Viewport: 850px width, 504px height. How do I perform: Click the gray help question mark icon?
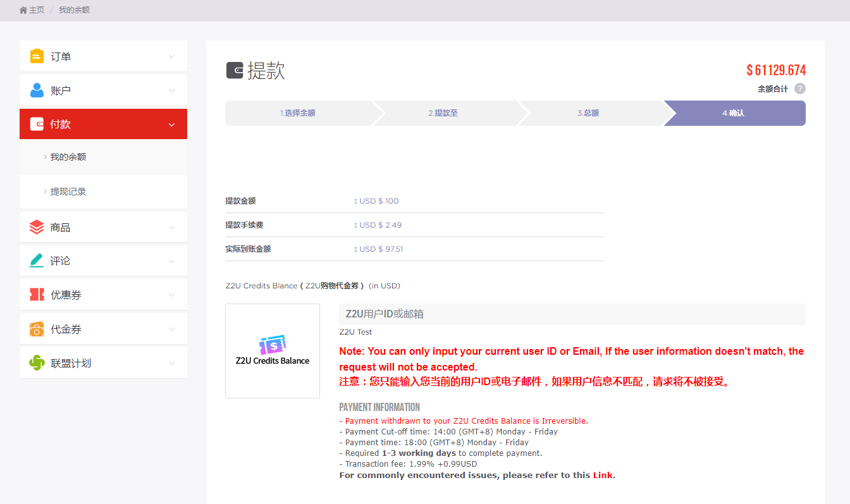tap(800, 89)
